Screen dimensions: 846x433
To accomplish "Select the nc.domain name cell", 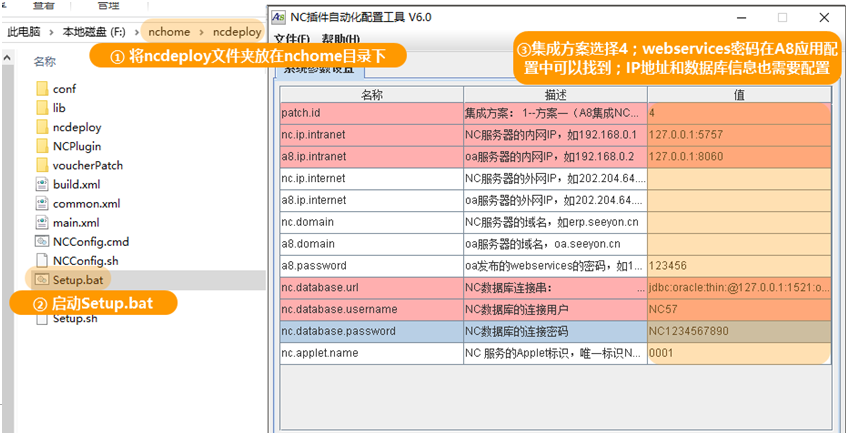I will (372, 222).
